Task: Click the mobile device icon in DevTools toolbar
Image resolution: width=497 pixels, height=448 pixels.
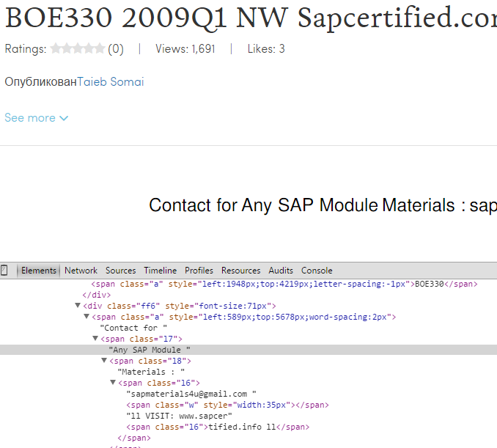Action: [4, 271]
